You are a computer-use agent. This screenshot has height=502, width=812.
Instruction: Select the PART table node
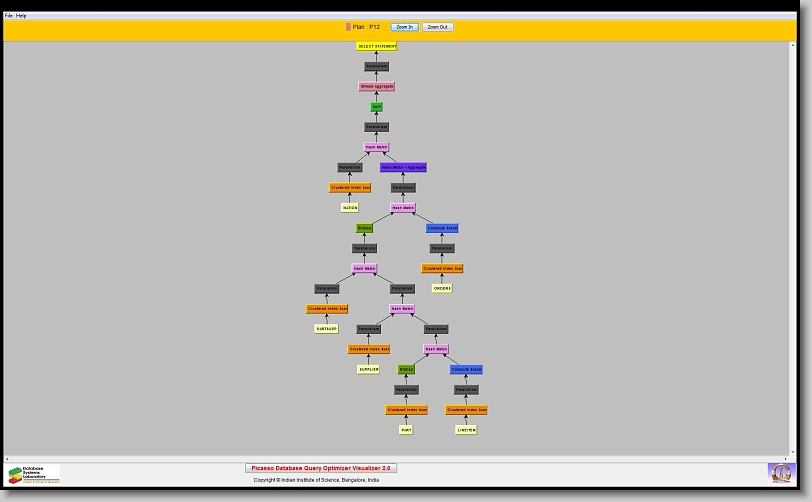[x=406, y=430]
